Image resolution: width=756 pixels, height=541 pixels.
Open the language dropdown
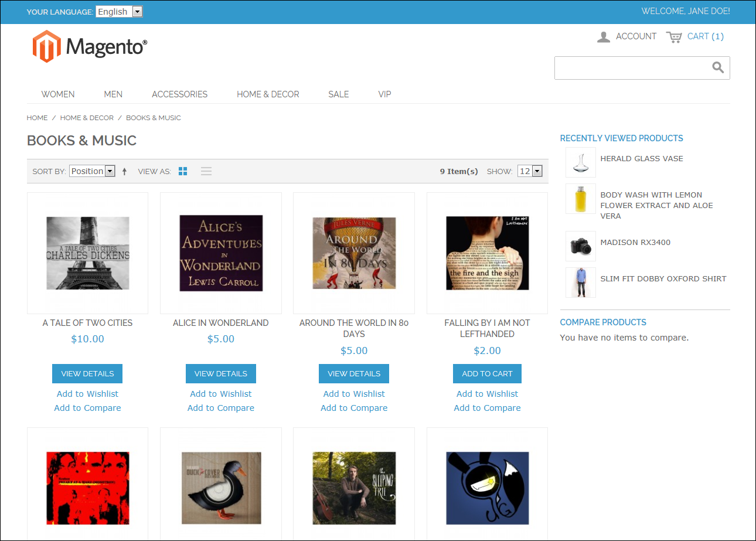coord(119,12)
